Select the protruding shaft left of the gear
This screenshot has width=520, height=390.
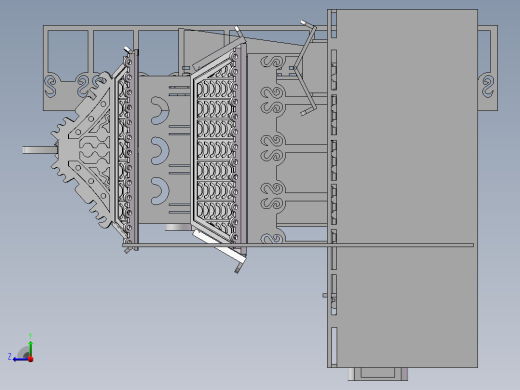[x=39, y=150]
